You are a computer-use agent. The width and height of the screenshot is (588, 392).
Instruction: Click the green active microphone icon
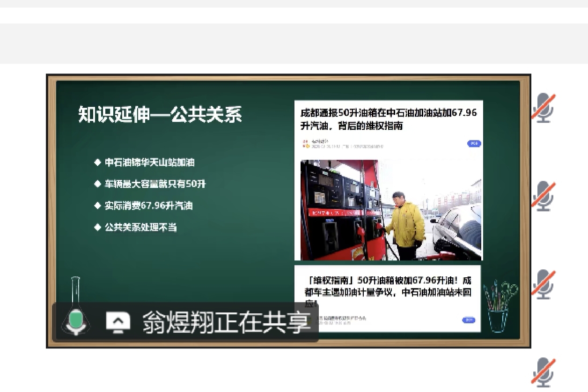coord(75,321)
